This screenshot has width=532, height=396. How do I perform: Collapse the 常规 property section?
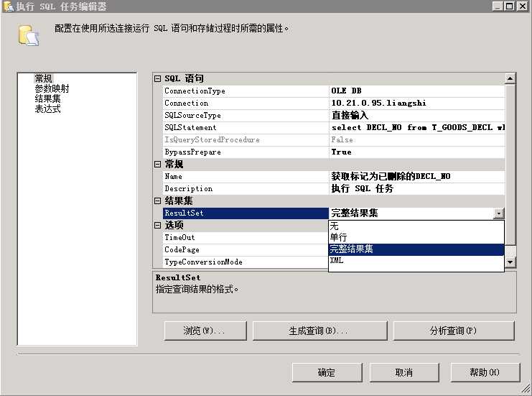tap(157, 165)
